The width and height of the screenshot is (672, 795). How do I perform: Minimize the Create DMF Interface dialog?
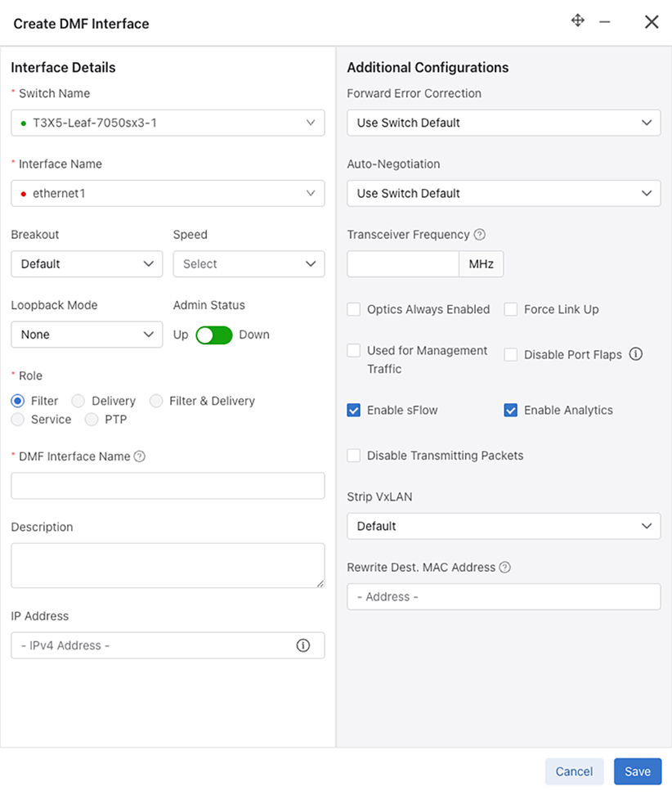tap(605, 22)
